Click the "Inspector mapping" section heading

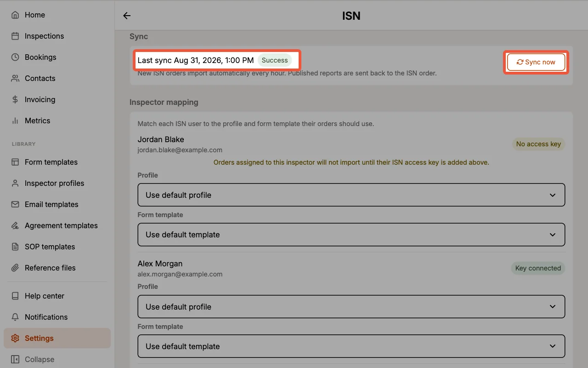[164, 102]
